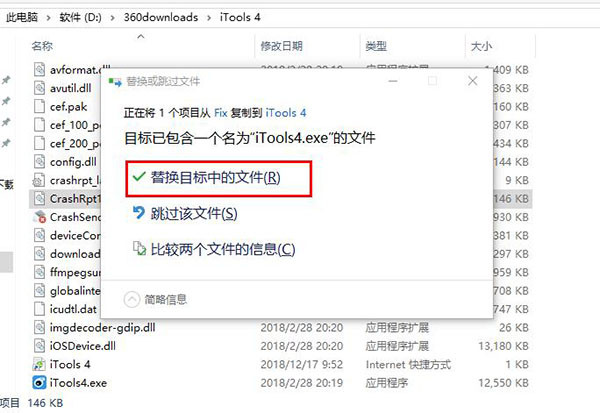Viewport: 600px width, 413px height.
Task: Sort files by 大小 column header
Action: [x=481, y=46]
